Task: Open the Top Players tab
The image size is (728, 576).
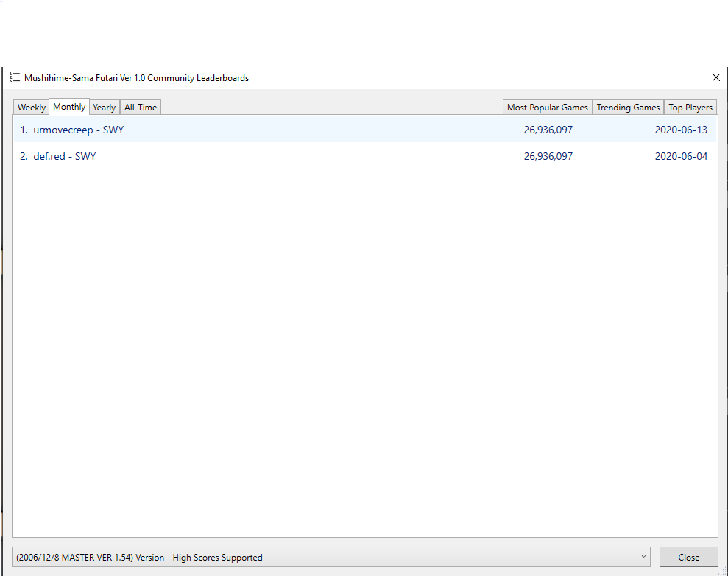Action: point(690,108)
